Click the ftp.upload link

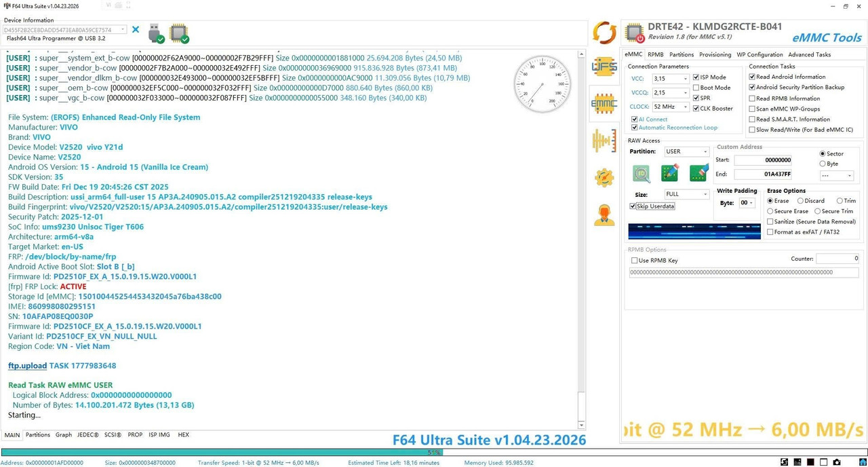click(x=27, y=366)
